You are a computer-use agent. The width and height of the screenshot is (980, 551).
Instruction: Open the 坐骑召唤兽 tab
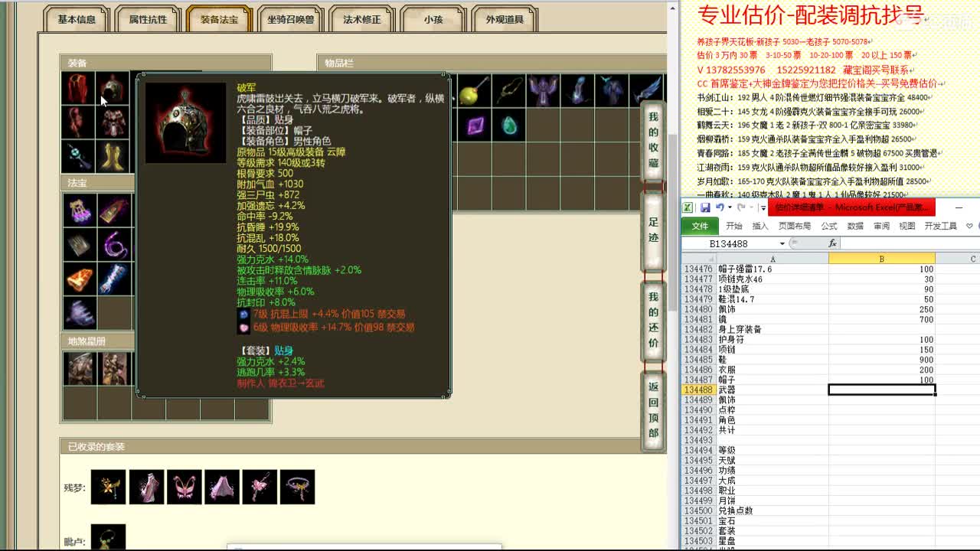coord(291,20)
